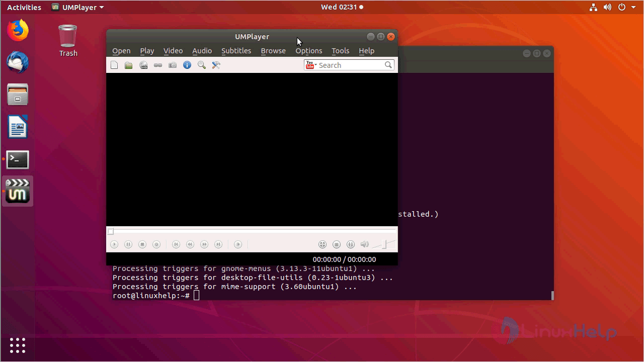This screenshot has height=362, width=644.
Task: Click terminal line mentioning mime-support
Action: (234, 287)
